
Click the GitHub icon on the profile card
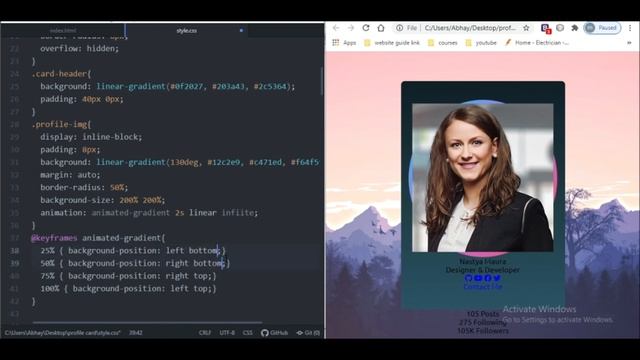click(x=468, y=278)
